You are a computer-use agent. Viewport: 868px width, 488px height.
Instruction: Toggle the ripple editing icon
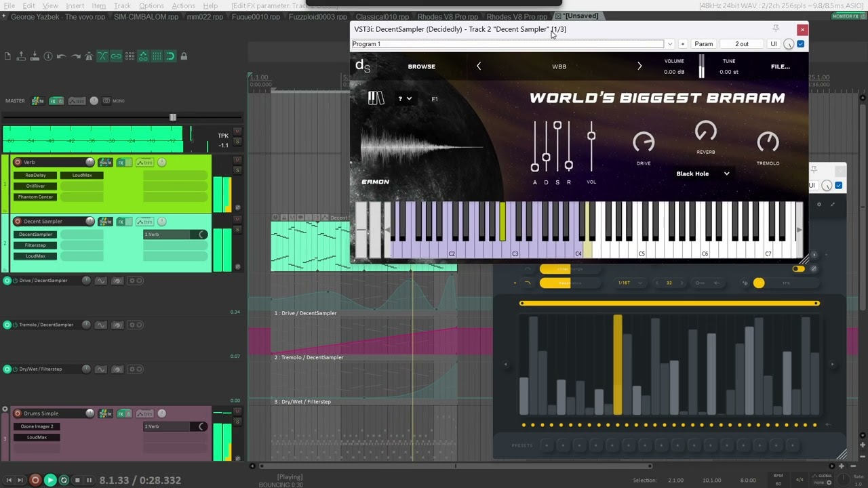[130, 56]
